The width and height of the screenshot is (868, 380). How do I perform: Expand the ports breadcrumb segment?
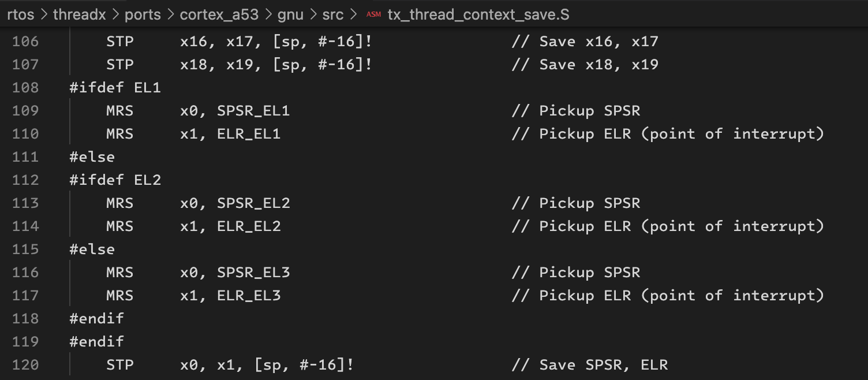[x=143, y=15]
